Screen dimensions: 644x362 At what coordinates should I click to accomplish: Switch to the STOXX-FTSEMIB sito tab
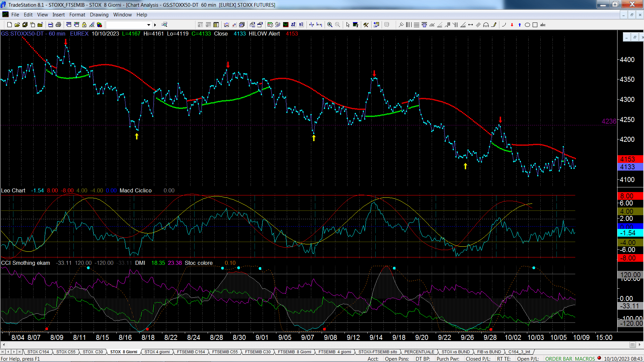tap(377, 352)
